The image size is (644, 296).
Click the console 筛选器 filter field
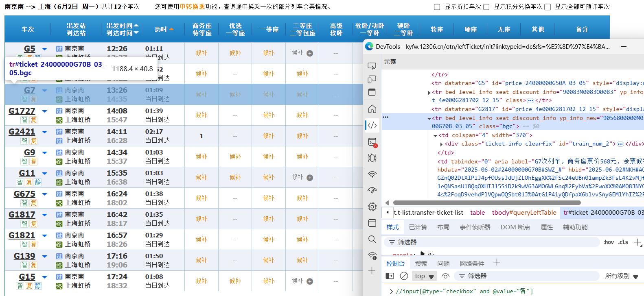pyautogui.click(x=527, y=276)
